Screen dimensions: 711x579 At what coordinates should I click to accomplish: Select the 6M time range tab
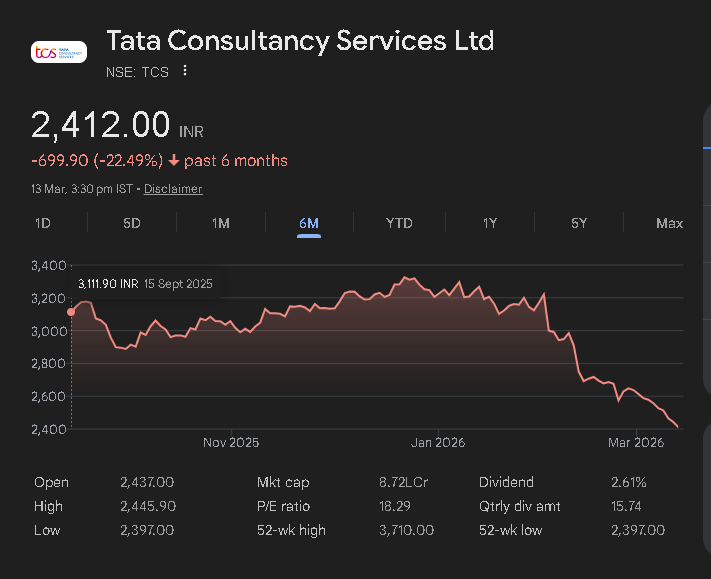point(309,223)
